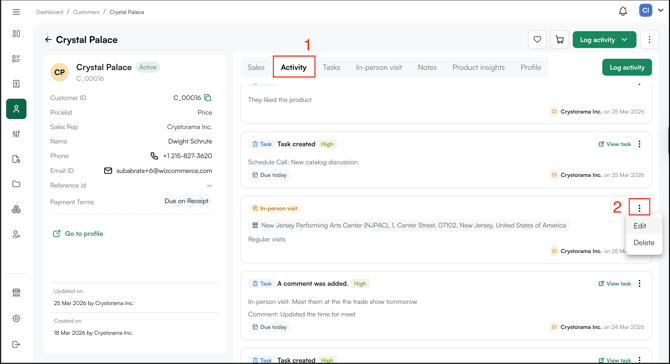Click "They liked the product" note text
Screen dimensions: 670x364
click(x=280, y=100)
